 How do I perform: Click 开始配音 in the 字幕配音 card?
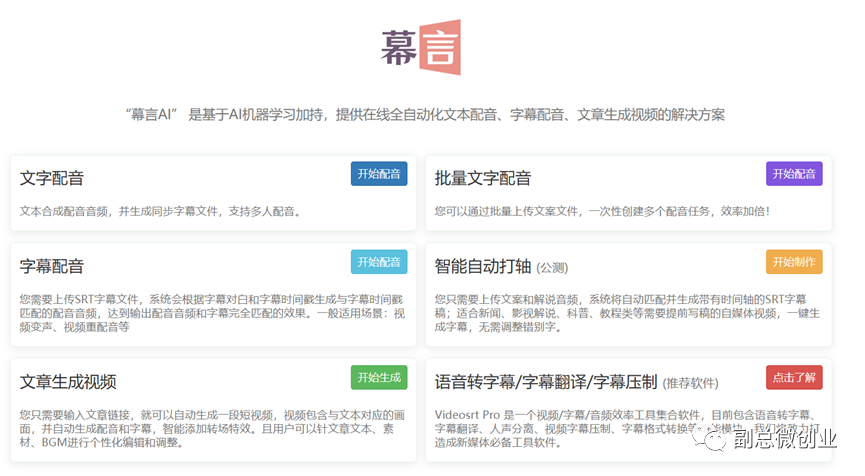pyautogui.click(x=379, y=262)
